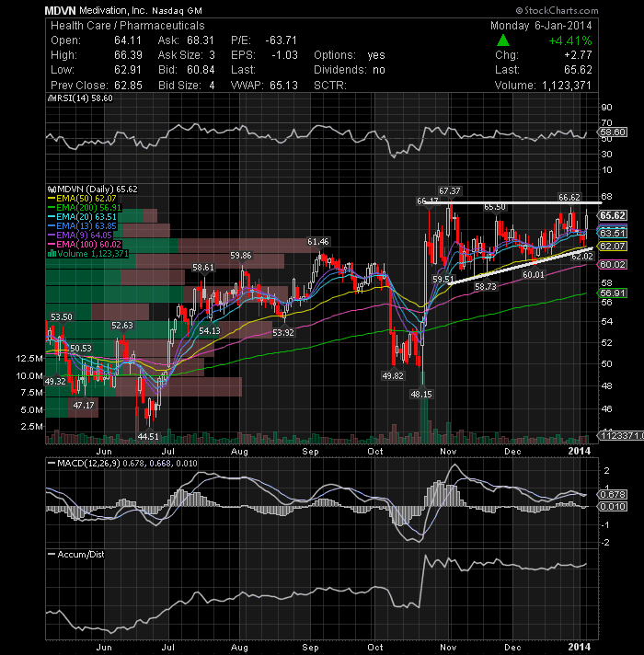Click the Options yes entry

pyautogui.click(x=350, y=55)
